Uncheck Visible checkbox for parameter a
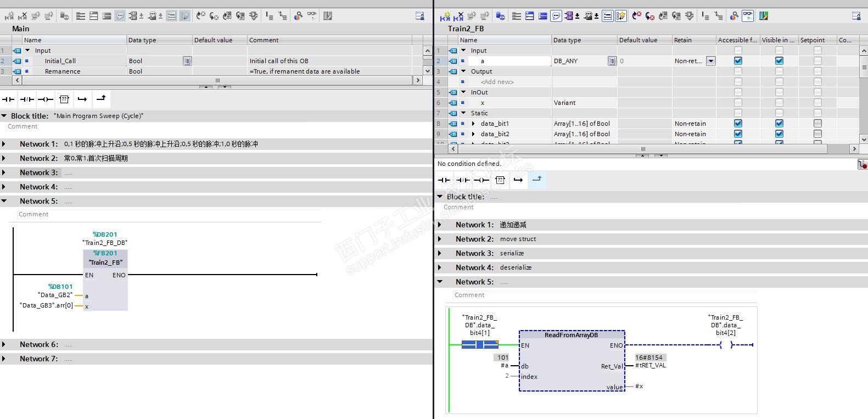Image resolution: width=868 pixels, height=419 pixels. pyautogui.click(x=779, y=61)
